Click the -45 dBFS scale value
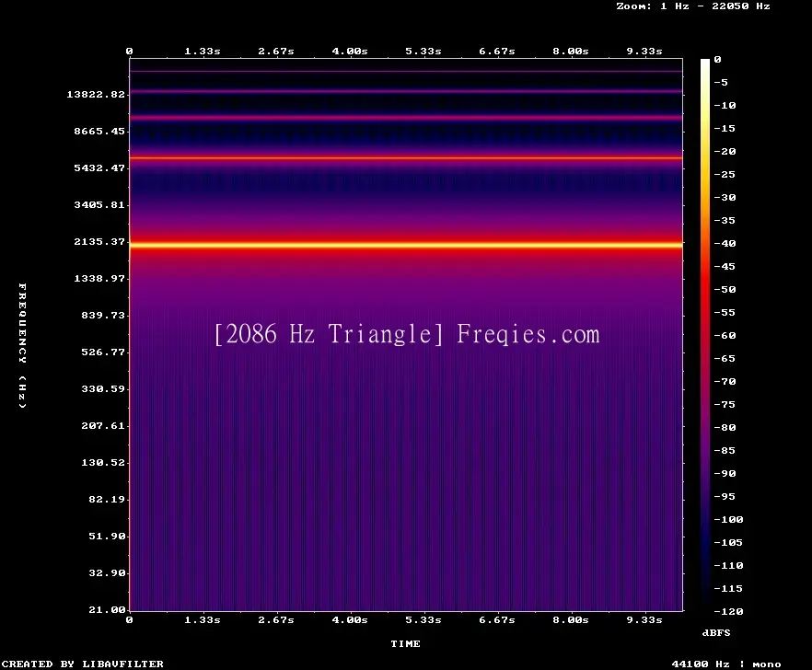This screenshot has width=812, height=670. [x=725, y=266]
